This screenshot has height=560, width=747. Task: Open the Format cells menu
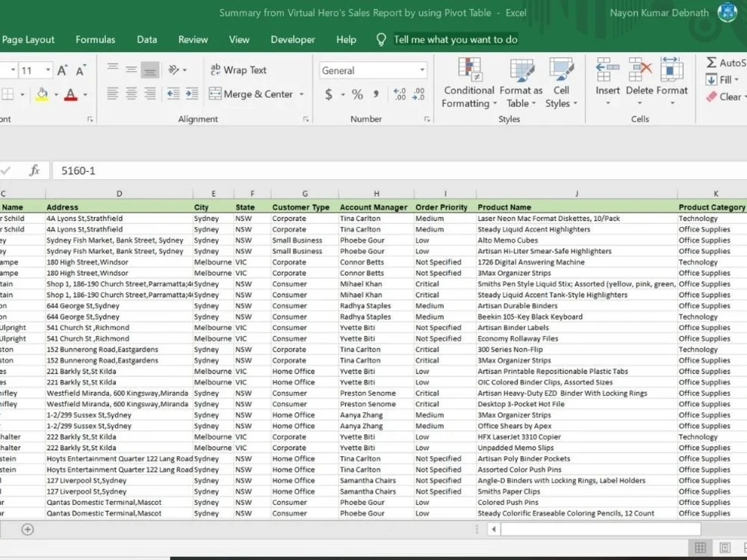coord(672,81)
